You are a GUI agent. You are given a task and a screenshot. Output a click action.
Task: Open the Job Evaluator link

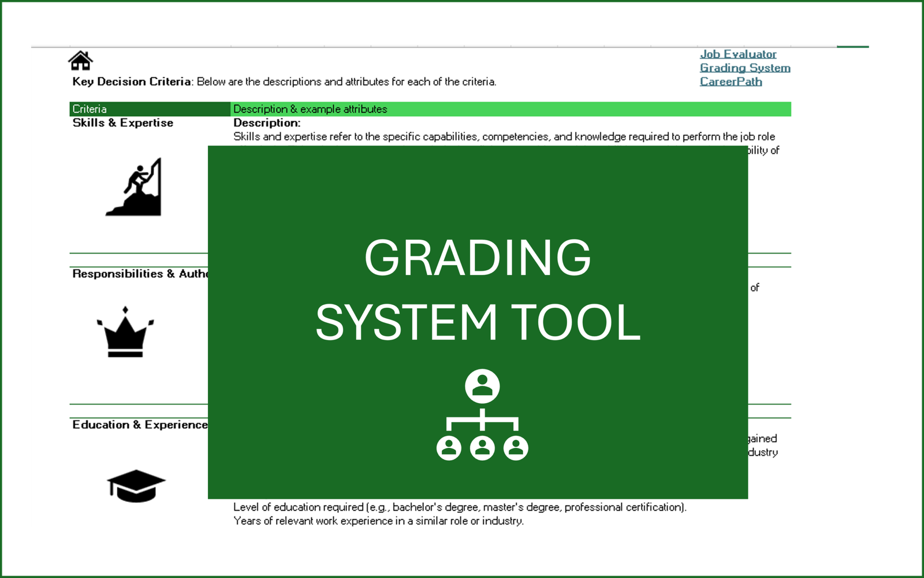(x=737, y=54)
